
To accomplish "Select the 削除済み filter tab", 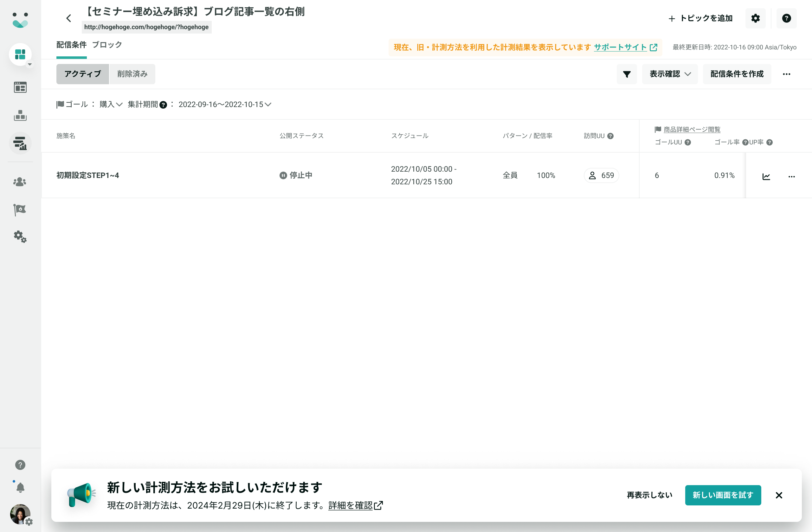I will [x=132, y=74].
